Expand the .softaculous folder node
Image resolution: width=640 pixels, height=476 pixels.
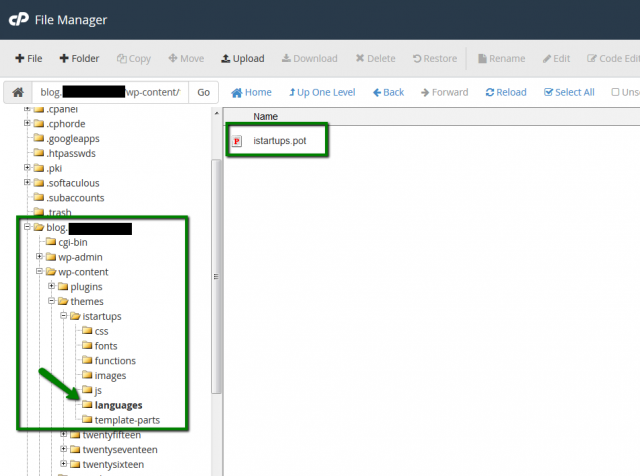click(x=27, y=182)
